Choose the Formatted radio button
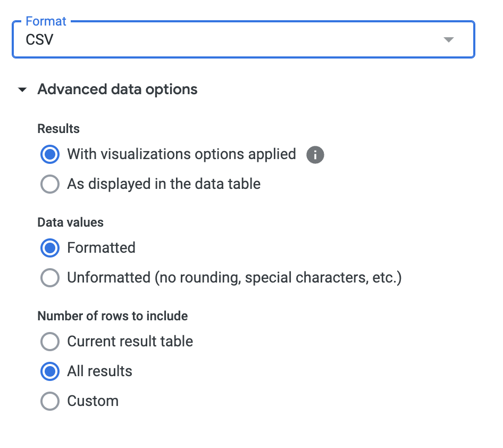 pos(50,248)
